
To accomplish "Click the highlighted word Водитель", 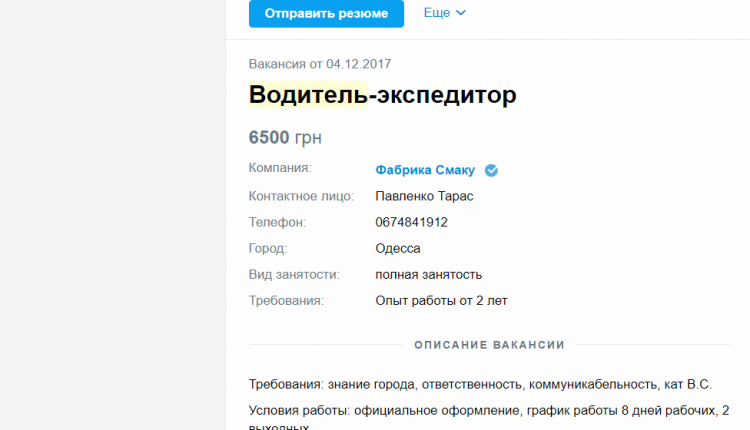I will (308, 95).
